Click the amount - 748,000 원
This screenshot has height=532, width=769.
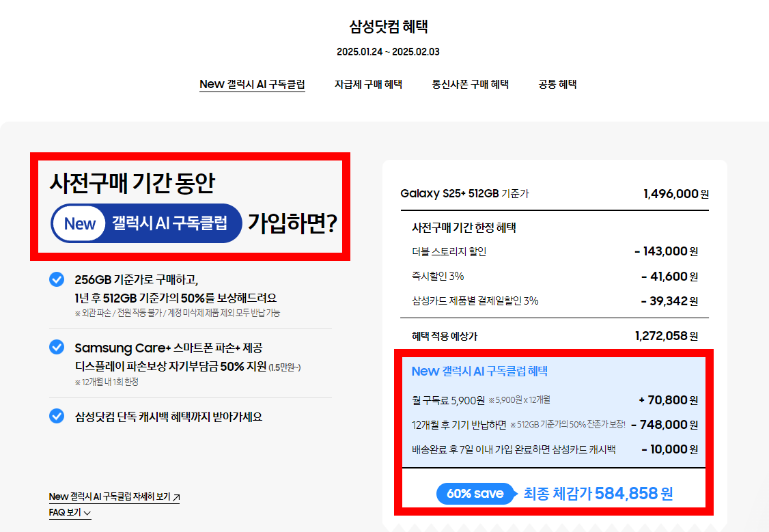(x=665, y=425)
